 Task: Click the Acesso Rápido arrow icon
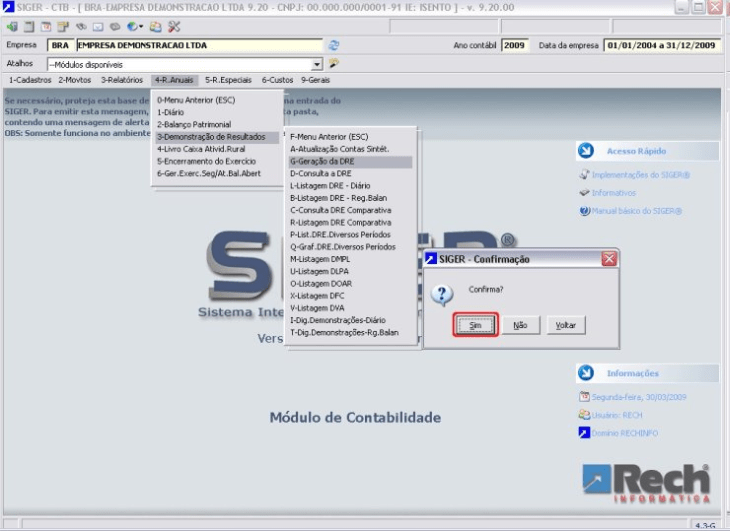[586, 151]
